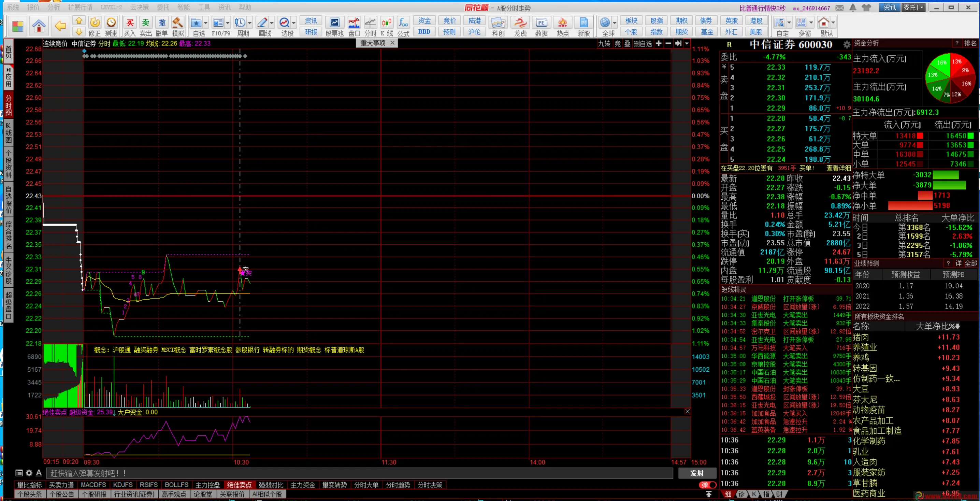This screenshot has width=980, height=501.
Task: Expand the 选股 dropdown arrow
Action: coord(294,23)
